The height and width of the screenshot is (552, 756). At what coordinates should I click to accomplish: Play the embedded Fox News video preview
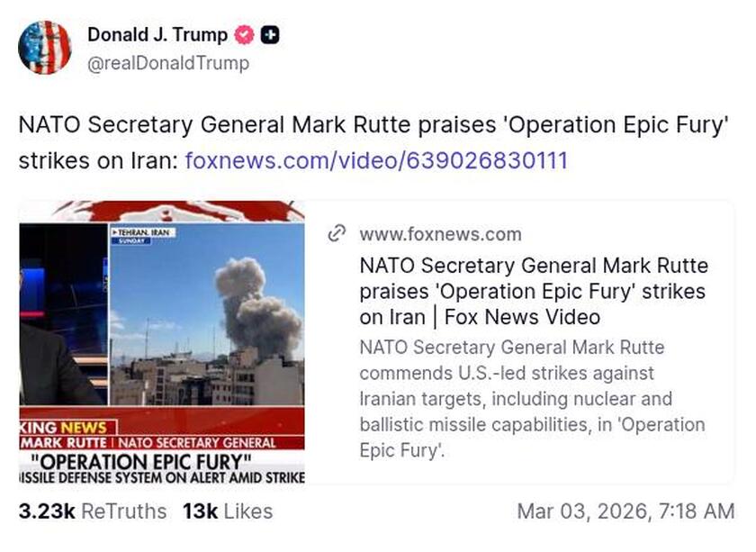click(166, 342)
